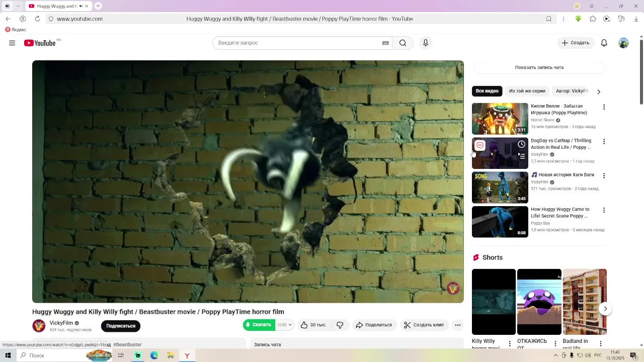This screenshot has height=362, width=644.
Task: Show hidden tray icons chevron
Action: 556,355
